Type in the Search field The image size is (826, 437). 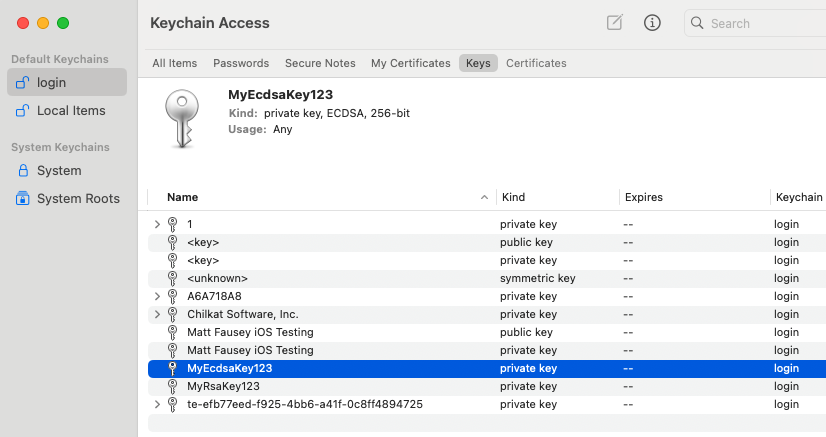[760, 23]
